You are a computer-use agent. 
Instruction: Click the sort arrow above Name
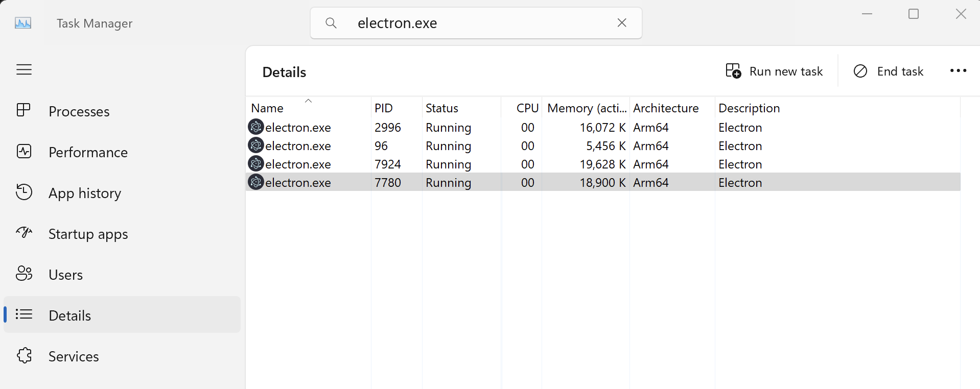[308, 101]
